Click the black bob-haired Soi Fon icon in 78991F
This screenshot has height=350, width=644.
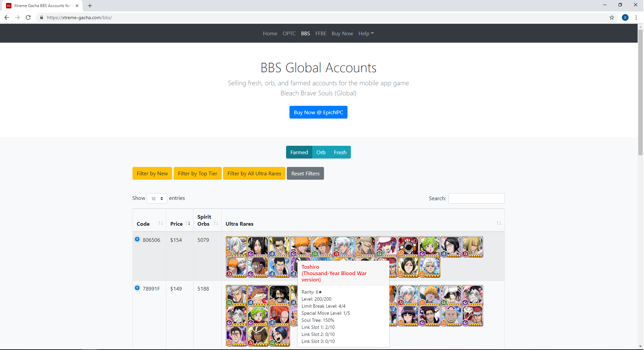[x=408, y=316]
